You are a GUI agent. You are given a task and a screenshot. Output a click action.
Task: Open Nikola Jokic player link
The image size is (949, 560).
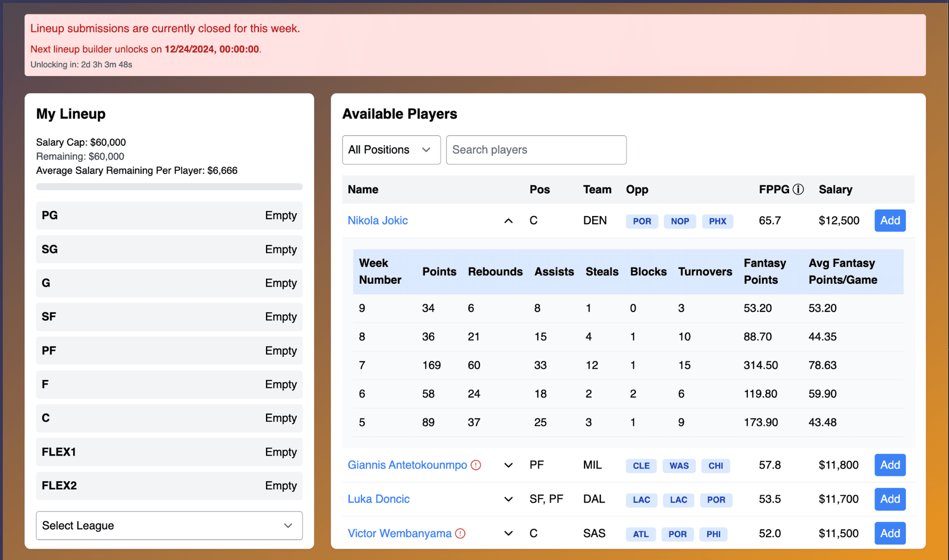pyautogui.click(x=378, y=220)
